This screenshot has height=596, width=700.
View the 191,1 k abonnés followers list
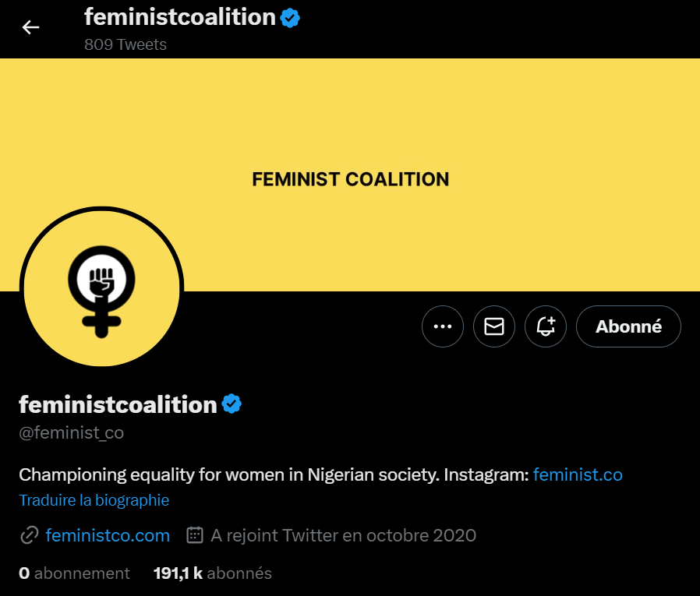213,573
